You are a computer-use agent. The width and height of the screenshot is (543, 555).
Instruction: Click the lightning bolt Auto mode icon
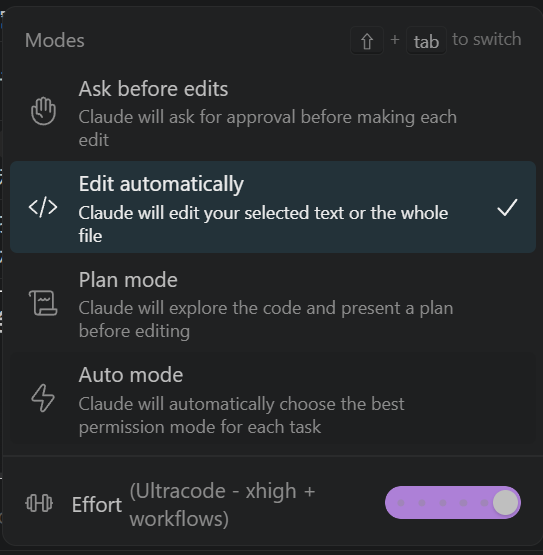point(43,398)
